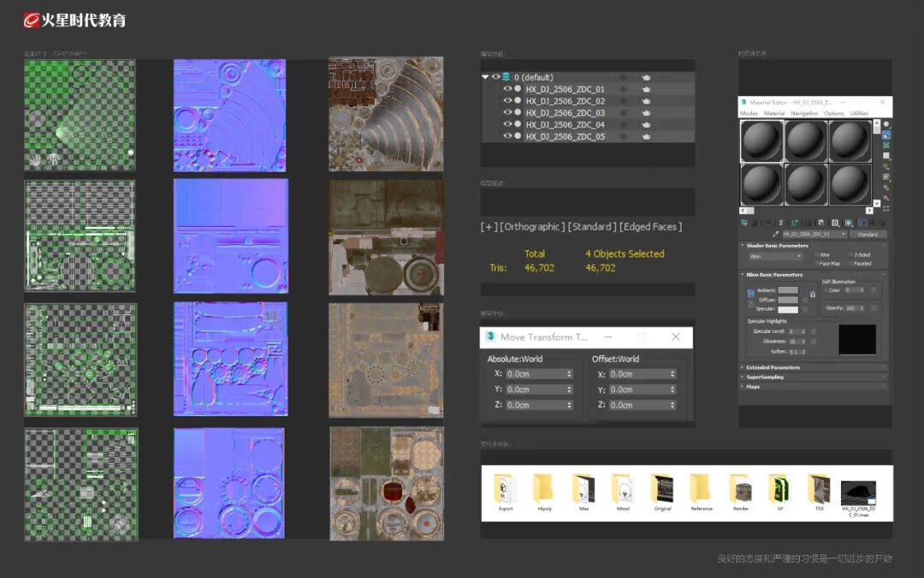Click the layer stack icon of 0 (default)
Image resolution: width=924 pixels, height=578 pixels.
(506, 77)
